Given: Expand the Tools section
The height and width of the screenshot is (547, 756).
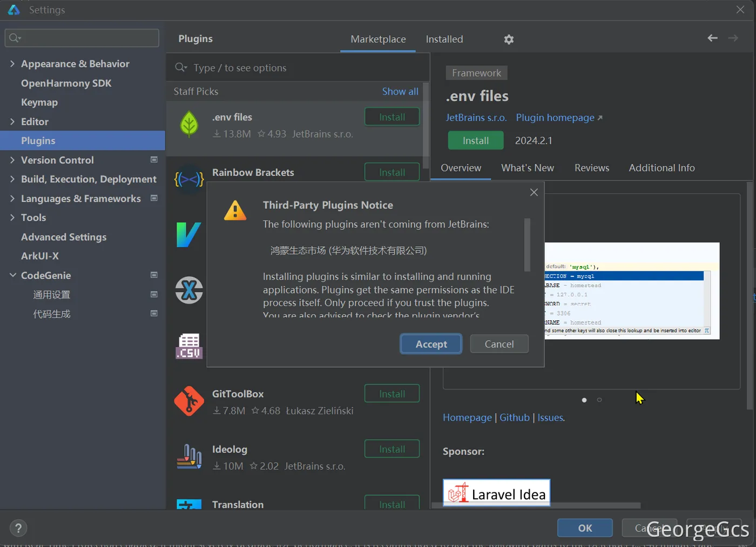Looking at the screenshot, I should pos(12,217).
